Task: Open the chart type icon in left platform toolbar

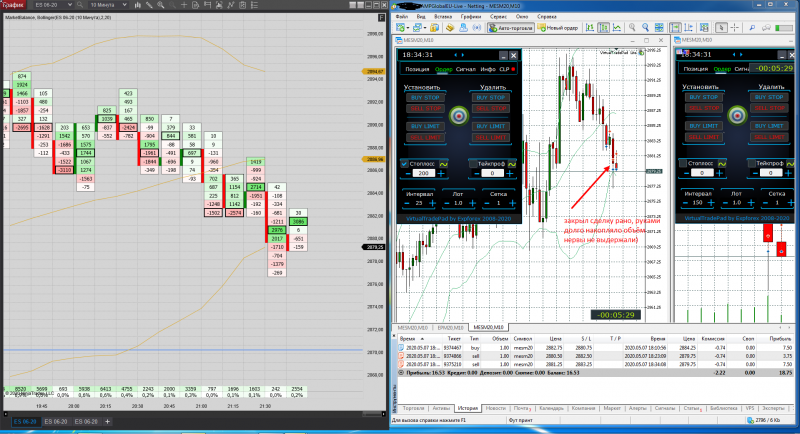Action: (138, 5)
